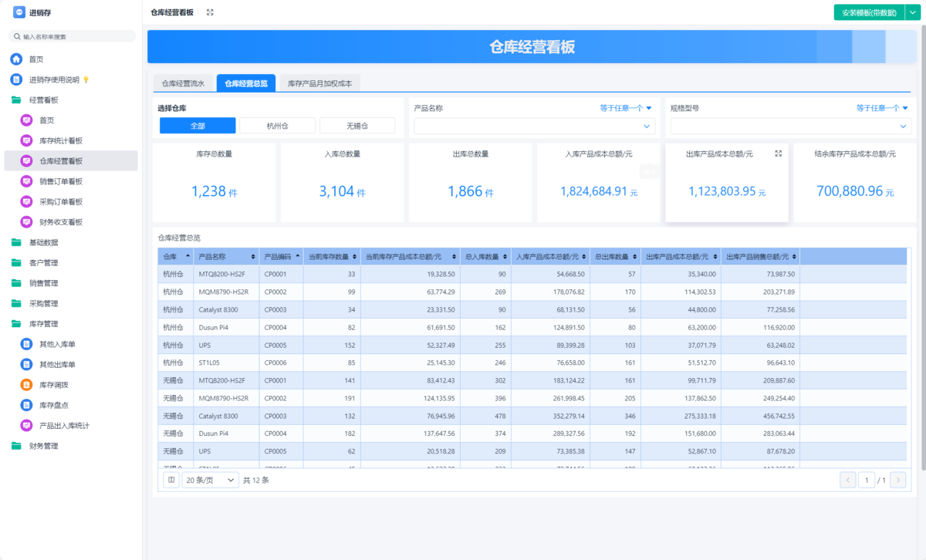This screenshot has width=926, height=560.
Task: Click expand icon on 出库产品成本总额 card
Action: (x=778, y=154)
